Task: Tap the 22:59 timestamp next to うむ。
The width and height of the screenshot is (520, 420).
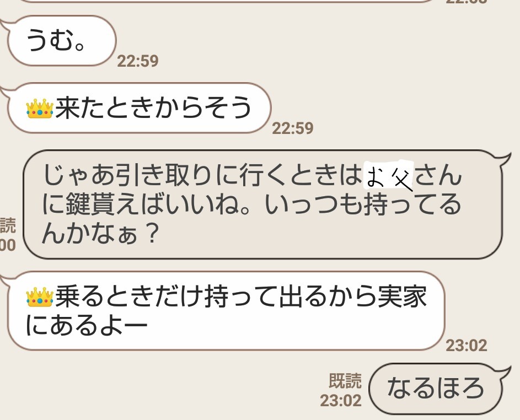Action: (138, 61)
